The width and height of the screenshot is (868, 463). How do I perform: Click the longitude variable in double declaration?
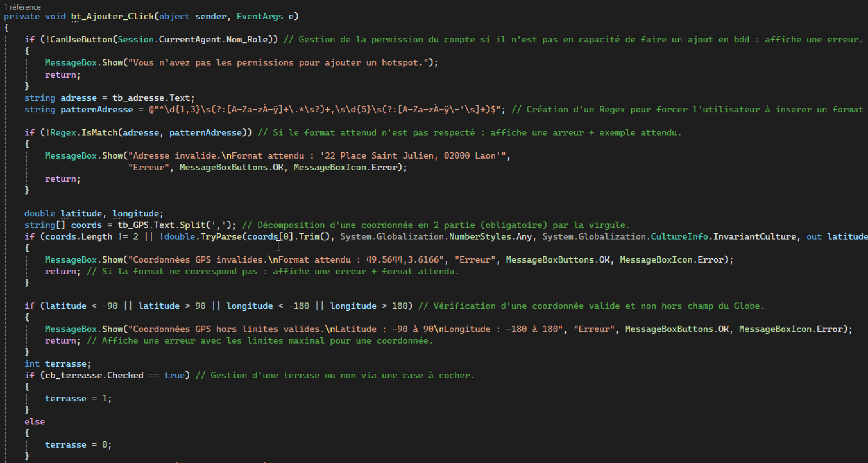(x=135, y=214)
